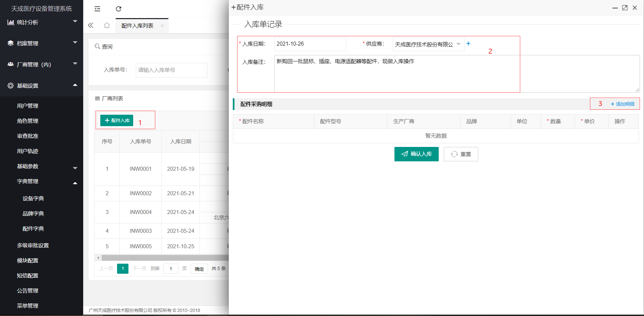Click the scrollbar left arrow
Screen dimensions: 644x316
tap(98, 258)
